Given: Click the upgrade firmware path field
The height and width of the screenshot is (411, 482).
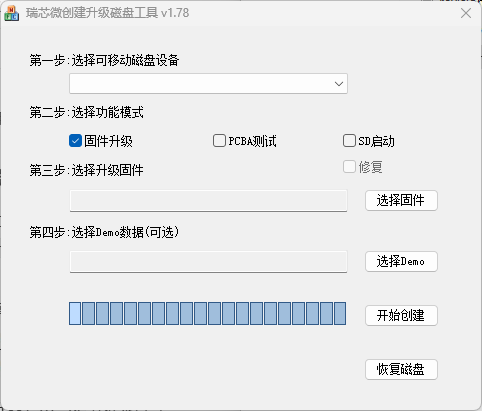Looking at the screenshot, I should [208, 201].
